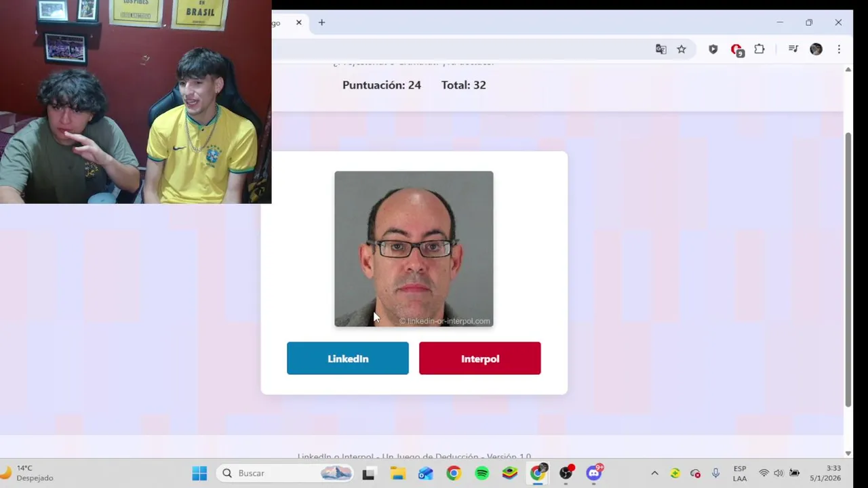868x488 pixels.
Task: Open the Chrome profile avatar
Action: (x=816, y=49)
